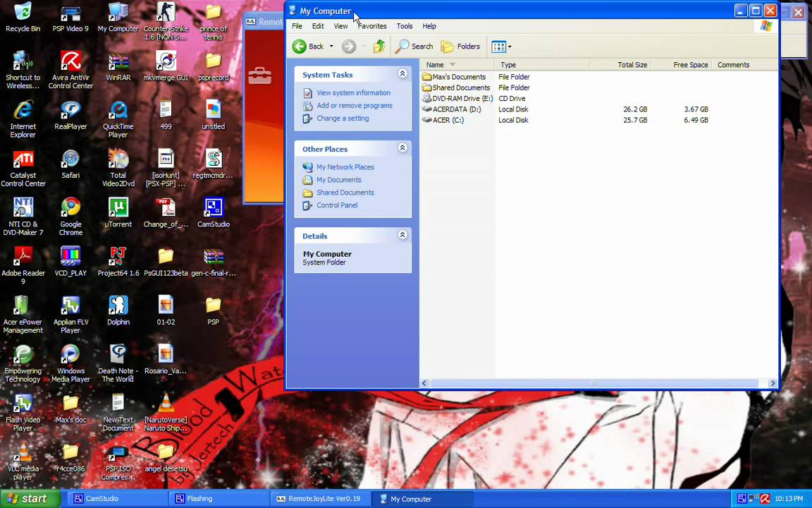Select the Counter Strike 1.6 desktop icon
The height and width of the screenshot is (508, 812).
[166, 20]
